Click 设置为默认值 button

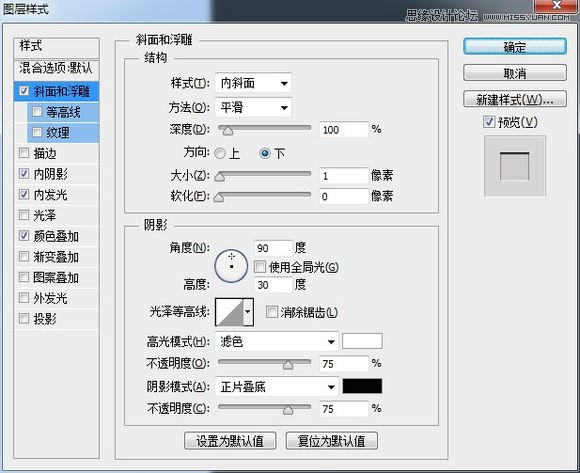230,440
